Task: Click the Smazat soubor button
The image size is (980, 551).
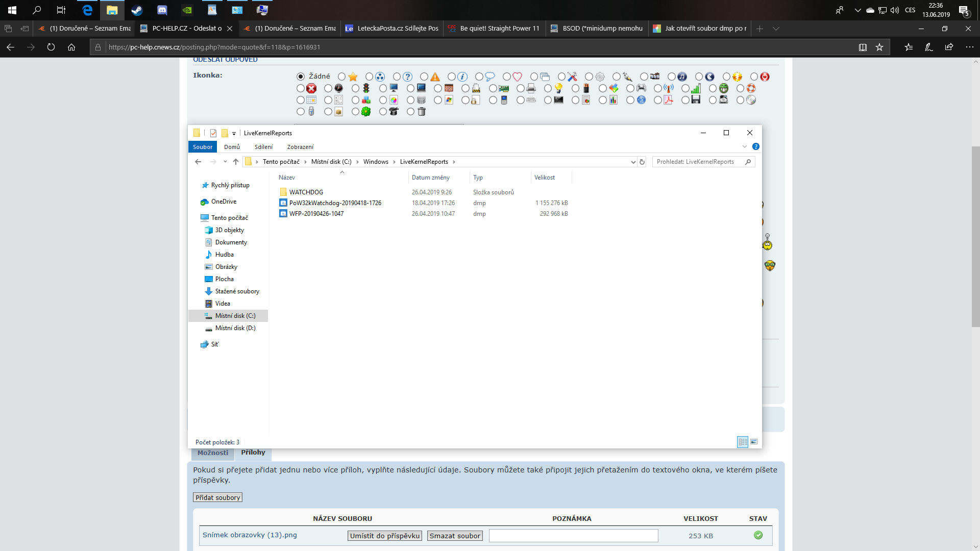Action: click(x=455, y=536)
